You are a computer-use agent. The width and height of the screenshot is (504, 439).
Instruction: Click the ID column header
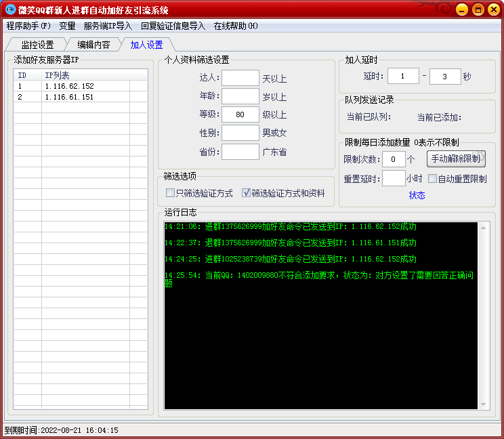tap(28, 75)
